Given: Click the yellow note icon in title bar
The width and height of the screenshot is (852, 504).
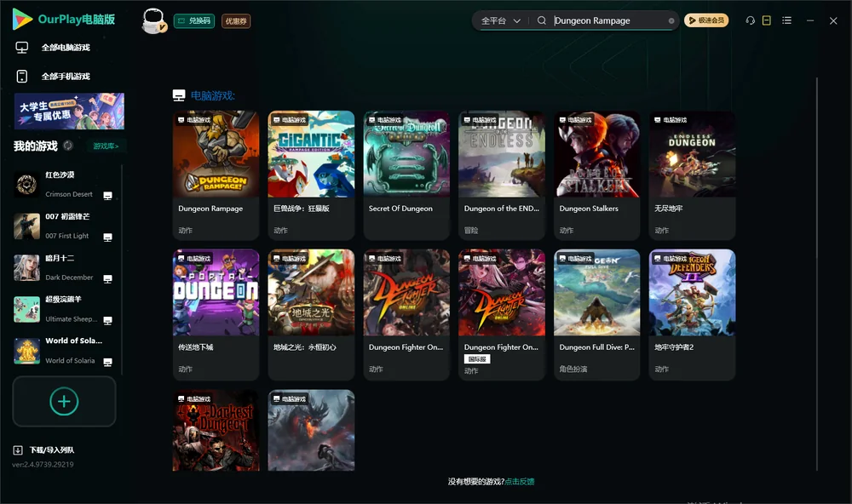Looking at the screenshot, I should (766, 20).
